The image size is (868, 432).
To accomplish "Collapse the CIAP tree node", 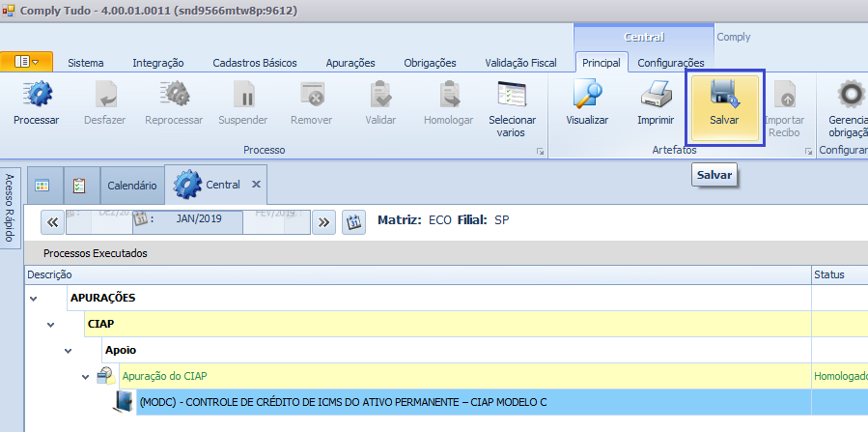I will (x=51, y=325).
